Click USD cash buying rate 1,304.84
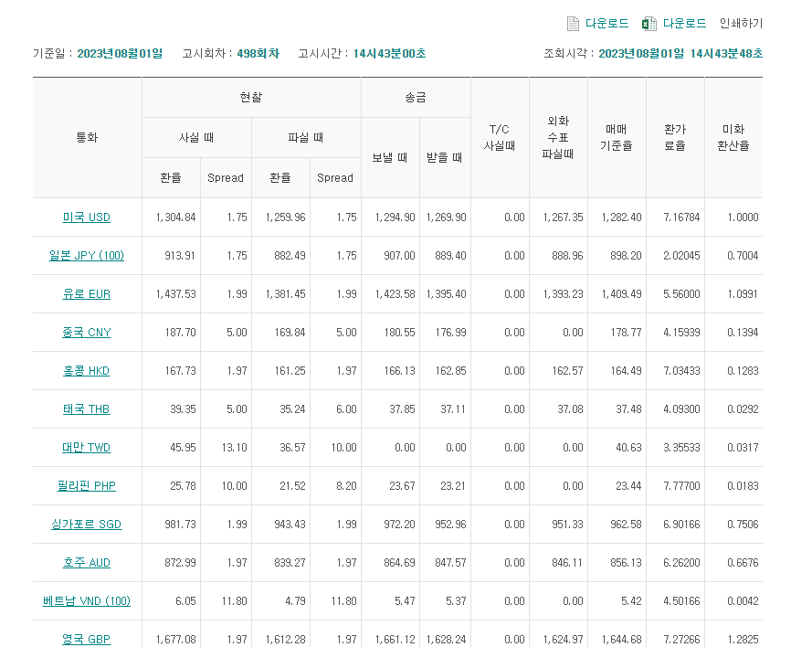This screenshot has width=812, height=647. click(175, 217)
